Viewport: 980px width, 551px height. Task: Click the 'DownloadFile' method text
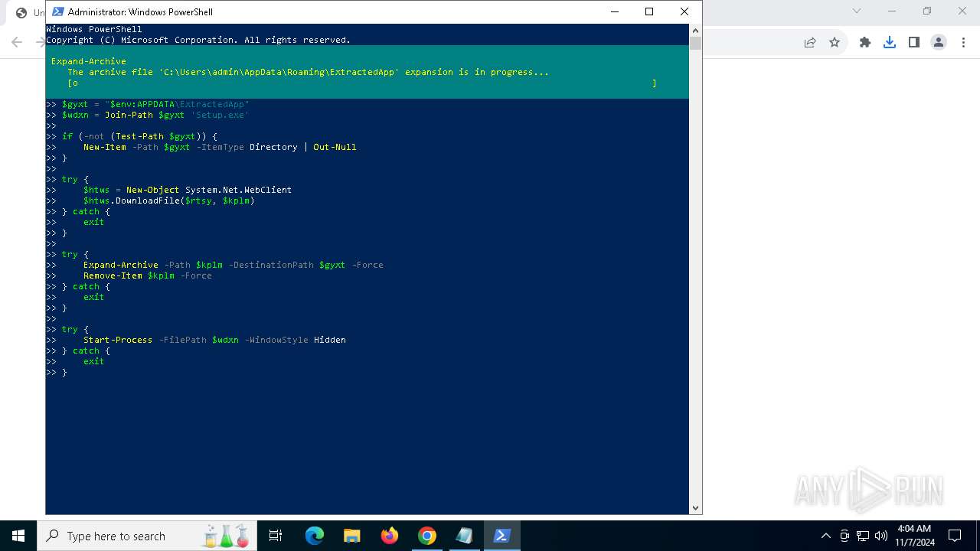coord(147,201)
